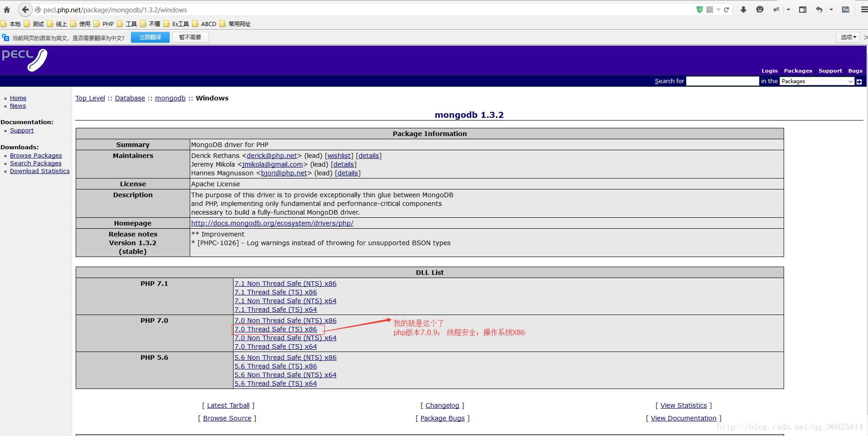Viewport: 868px width, 436px height.
Task: Click the undo curved arrow toolbar icon
Action: click(x=819, y=10)
